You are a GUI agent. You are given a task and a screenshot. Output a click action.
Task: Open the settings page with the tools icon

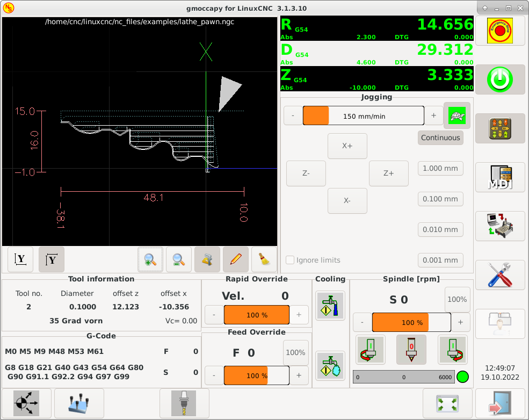click(x=500, y=275)
